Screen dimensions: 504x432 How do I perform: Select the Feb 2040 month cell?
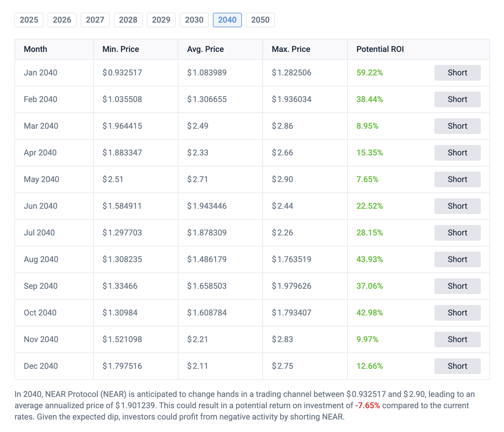54,99
